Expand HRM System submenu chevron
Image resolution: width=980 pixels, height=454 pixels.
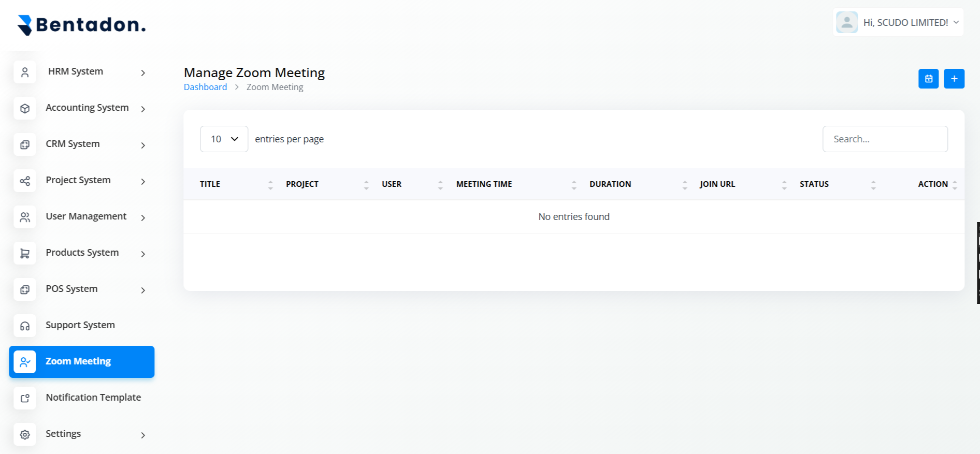pos(143,73)
